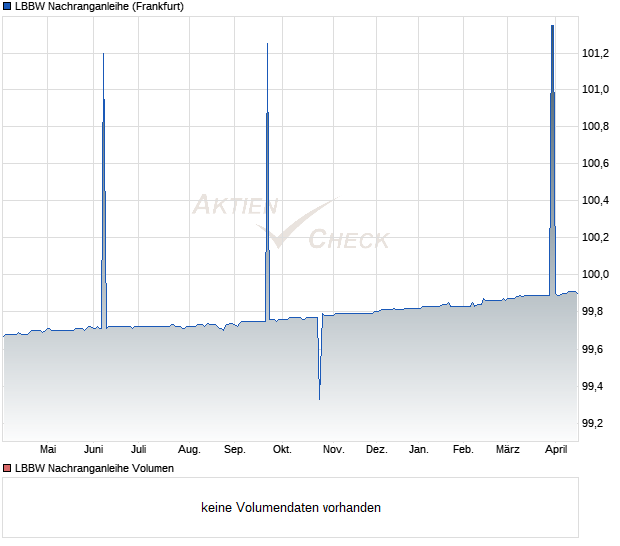The image size is (620, 546).
Task: Click the late-October price dip low
Action: pyautogui.click(x=319, y=399)
